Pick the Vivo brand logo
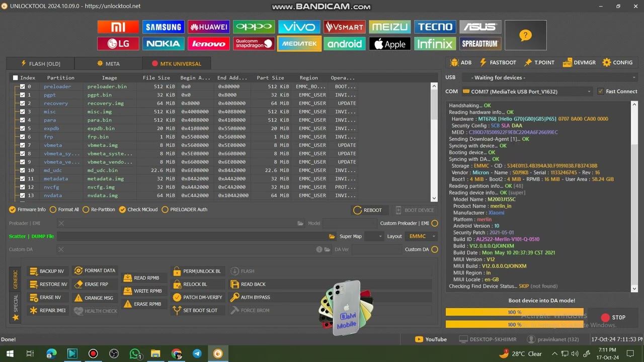 (x=299, y=27)
